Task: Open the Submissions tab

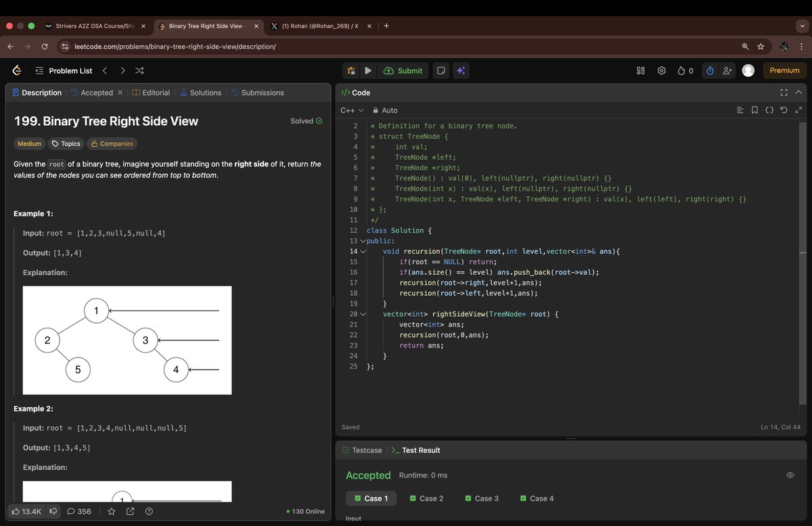Action: coord(257,93)
